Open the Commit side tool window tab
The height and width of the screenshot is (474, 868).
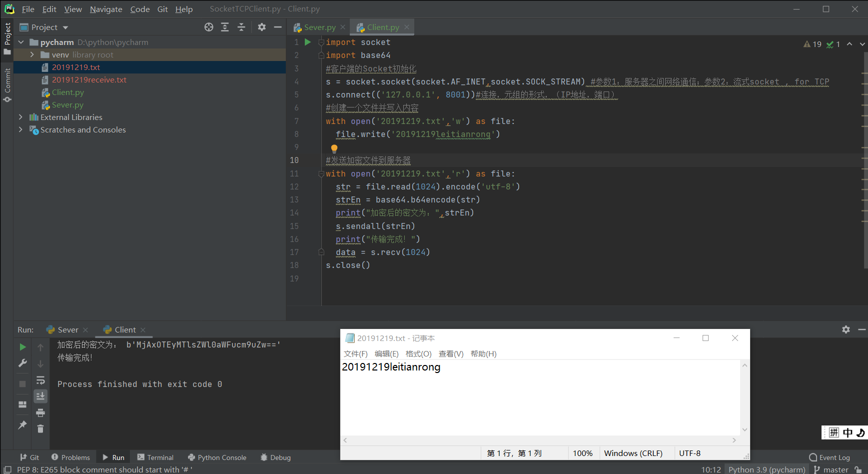point(7,85)
